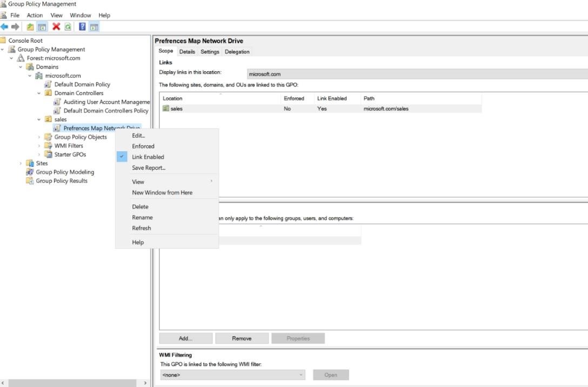Viewport: 588px width, 387px height.
Task: Click the left pane horizontal scrollbar
Action: (x=72, y=383)
